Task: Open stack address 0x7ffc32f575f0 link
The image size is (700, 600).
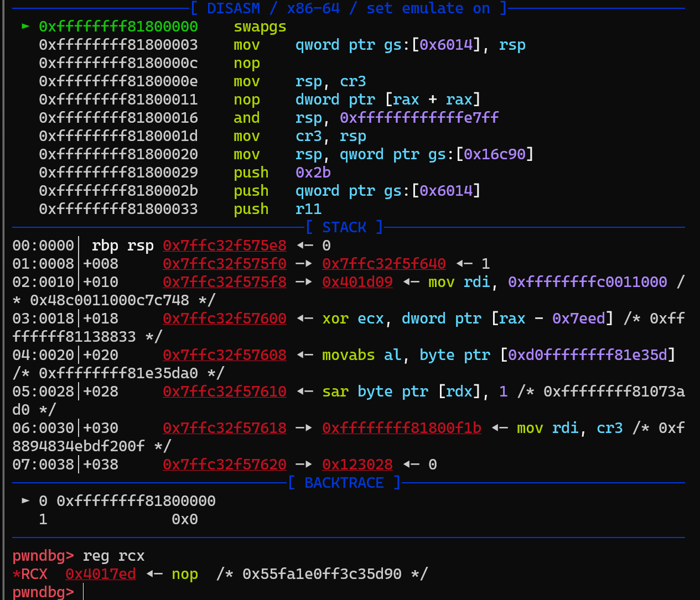Action: tap(225, 264)
